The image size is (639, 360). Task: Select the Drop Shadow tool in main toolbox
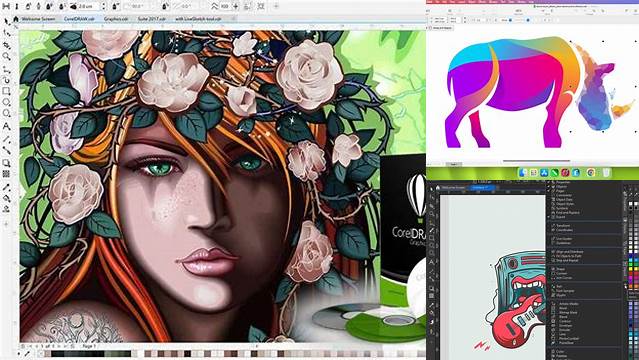click(7, 163)
